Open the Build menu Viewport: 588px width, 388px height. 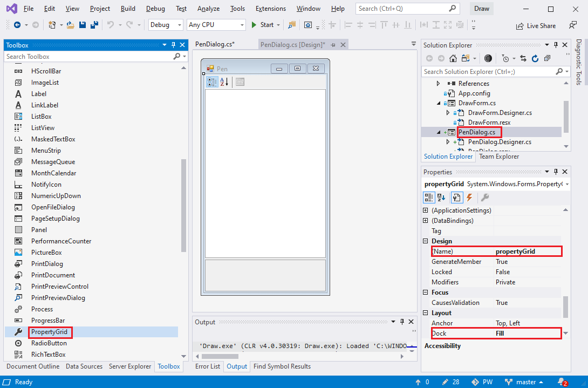tap(128, 9)
